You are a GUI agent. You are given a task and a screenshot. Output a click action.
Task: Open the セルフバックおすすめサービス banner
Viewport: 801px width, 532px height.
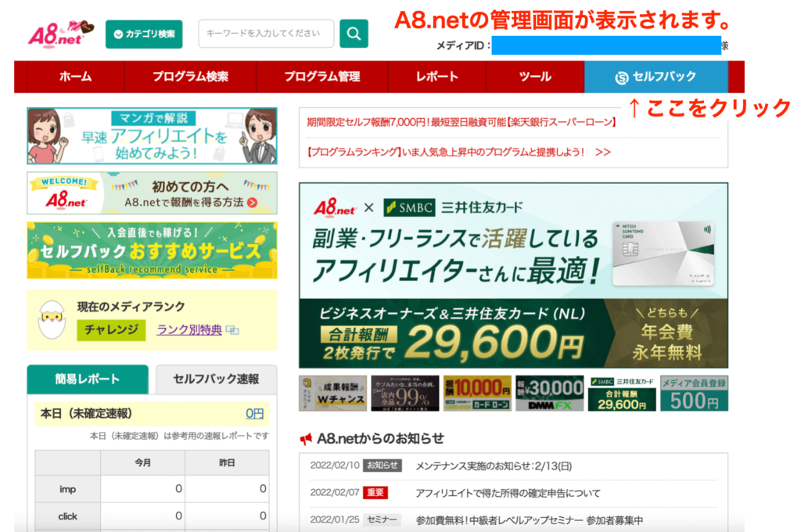(x=153, y=250)
